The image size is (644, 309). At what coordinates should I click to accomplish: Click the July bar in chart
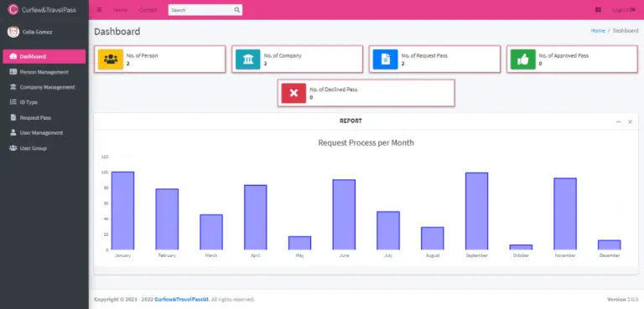point(388,230)
